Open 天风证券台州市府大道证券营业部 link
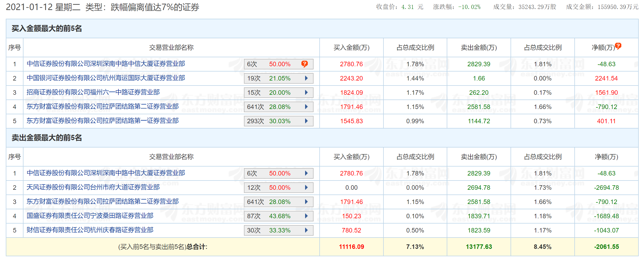 [x=93, y=187]
